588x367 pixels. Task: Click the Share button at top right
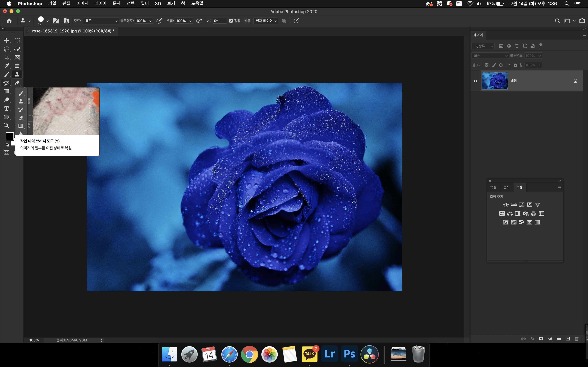point(582,21)
